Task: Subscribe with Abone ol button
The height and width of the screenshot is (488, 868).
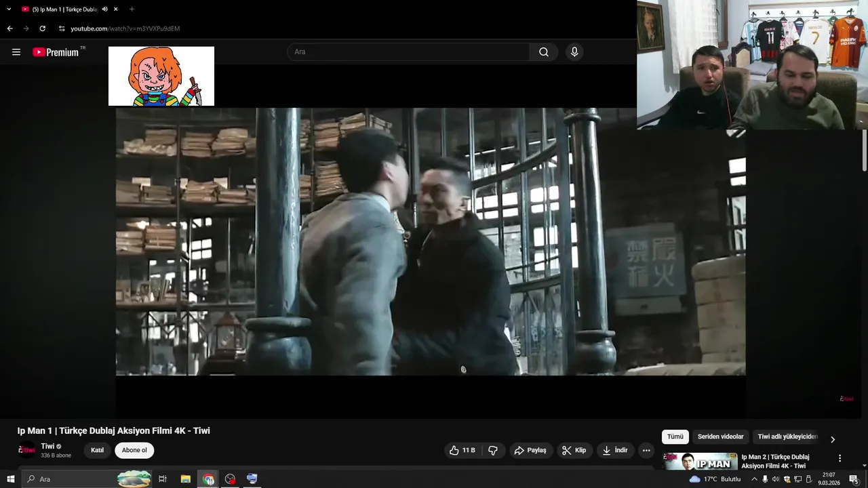Action: coord(134,450)
